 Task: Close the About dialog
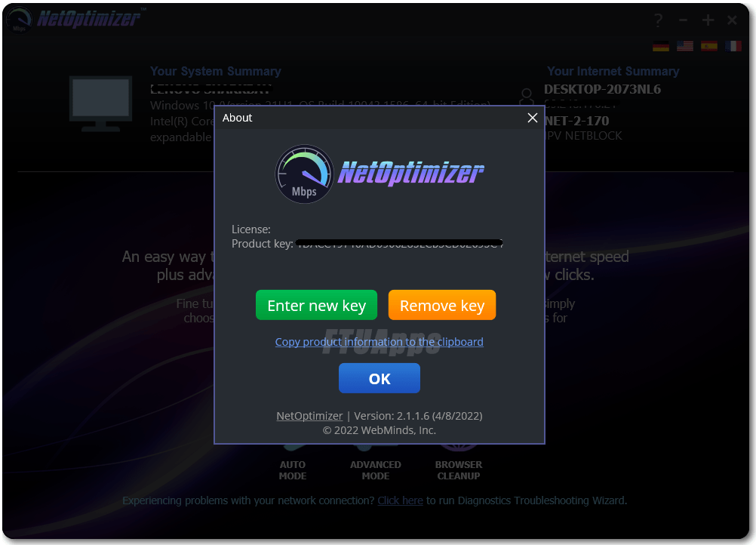pyautogui.click(x=532, y=118)
